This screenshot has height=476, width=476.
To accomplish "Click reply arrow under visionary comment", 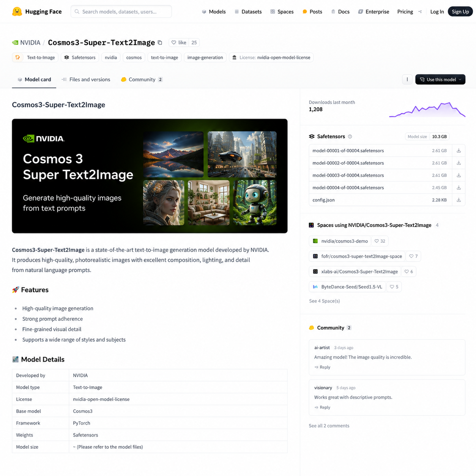I will 316,407.
